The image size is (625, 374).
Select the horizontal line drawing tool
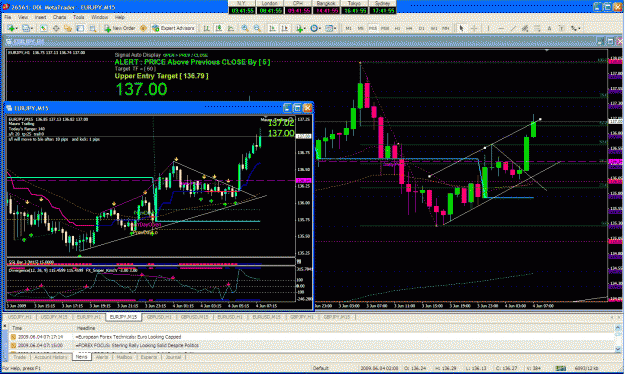click(501, 28)
